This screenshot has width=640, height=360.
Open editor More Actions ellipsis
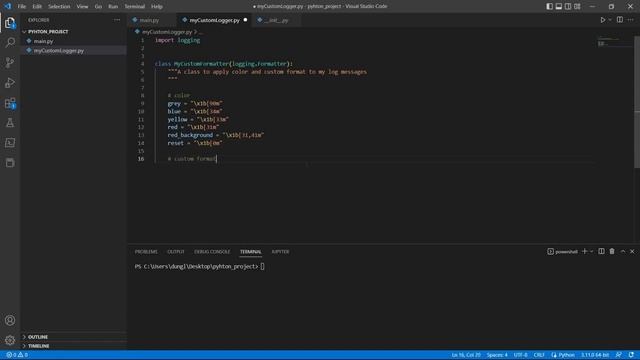[631, 20]
